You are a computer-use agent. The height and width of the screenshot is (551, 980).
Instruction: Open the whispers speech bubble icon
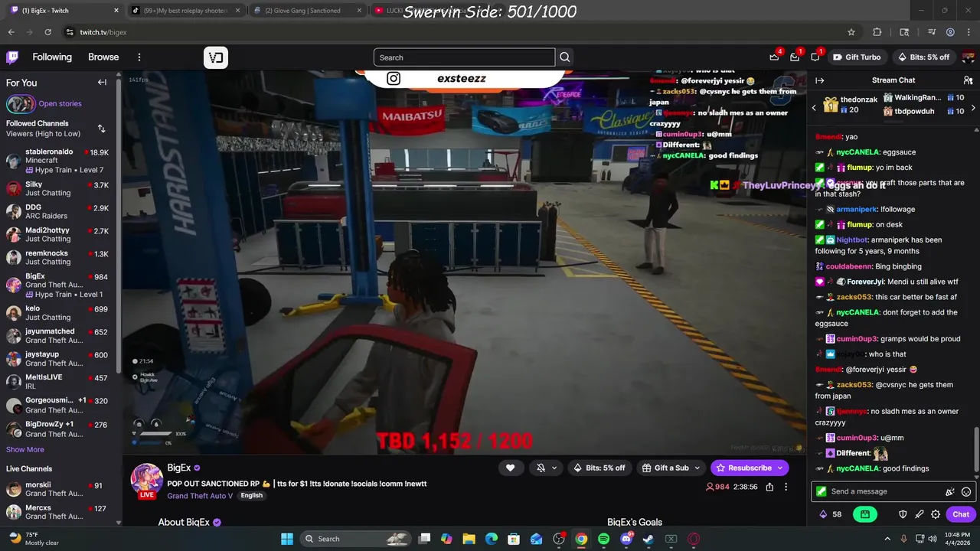(x=815, y=57)
